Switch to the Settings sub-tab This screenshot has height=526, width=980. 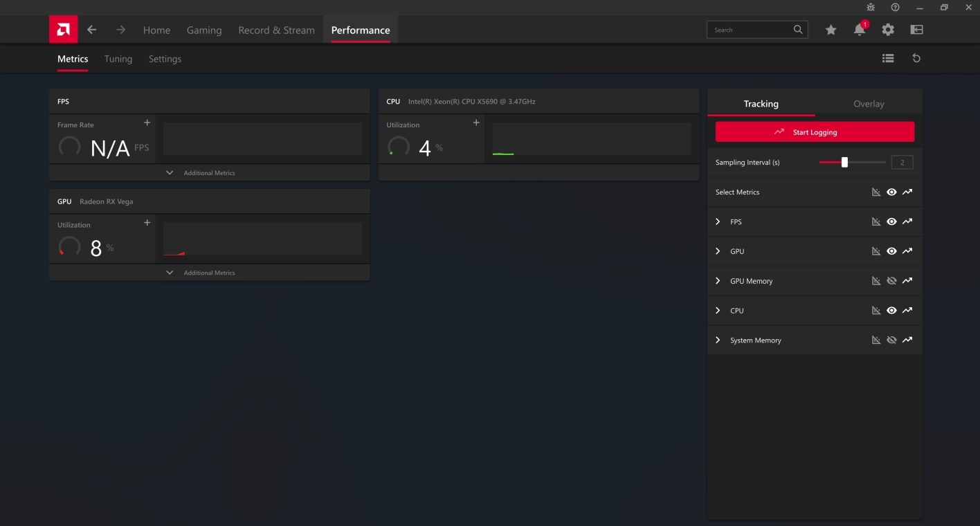coord(165,59)
